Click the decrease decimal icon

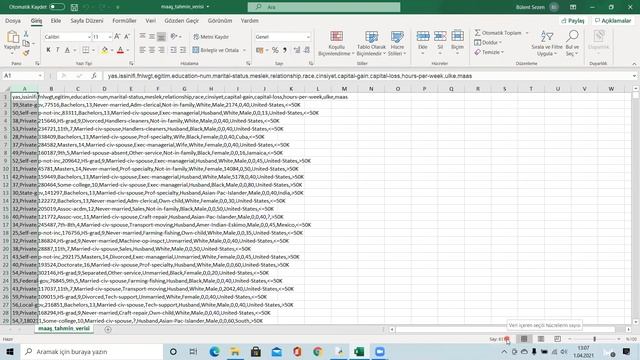pos(307,50)
